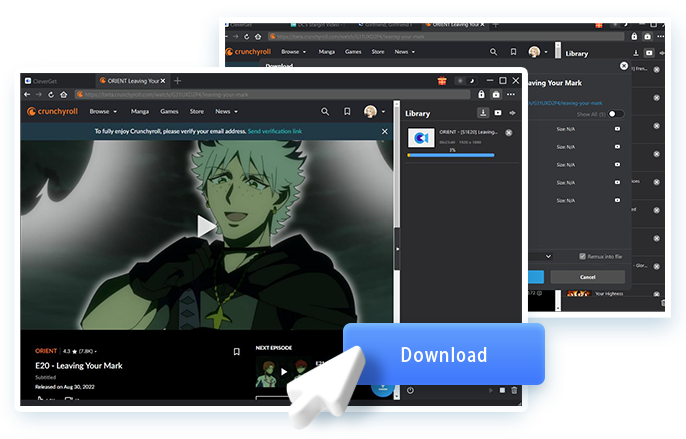Open the Games menu item
The image size is (686, 439).
(x=169, y=112)
